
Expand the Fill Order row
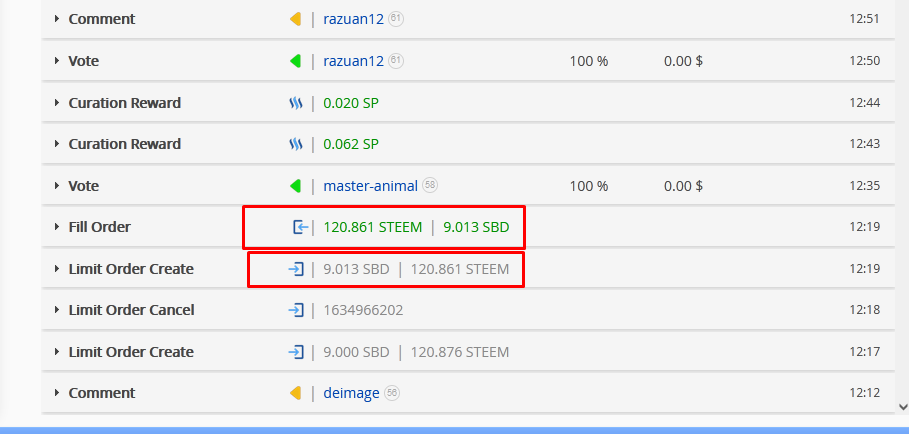click(x=57, y=227)
